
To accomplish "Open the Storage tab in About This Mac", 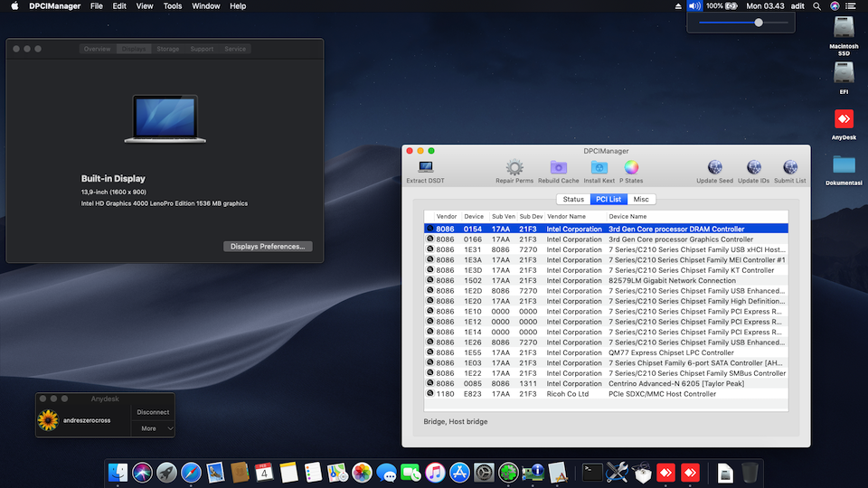I will (168, 49).
